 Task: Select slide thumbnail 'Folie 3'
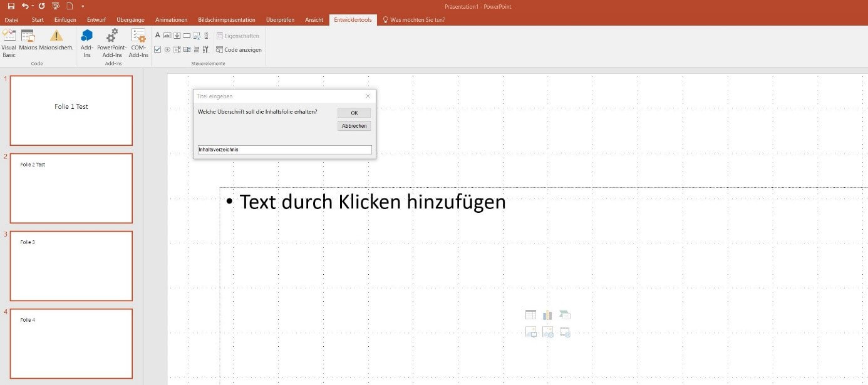point(71,265)
